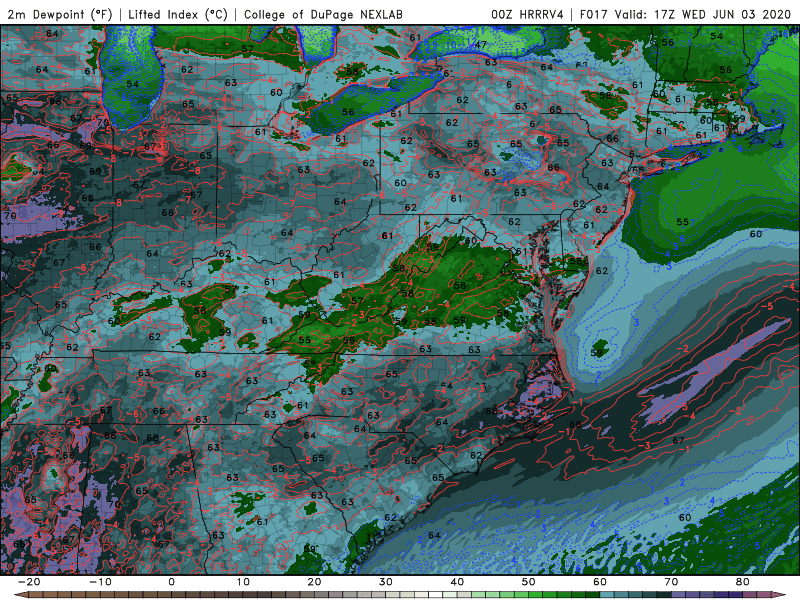Click the "Lifted Index (°C)" header label

(x=178, y=14)
